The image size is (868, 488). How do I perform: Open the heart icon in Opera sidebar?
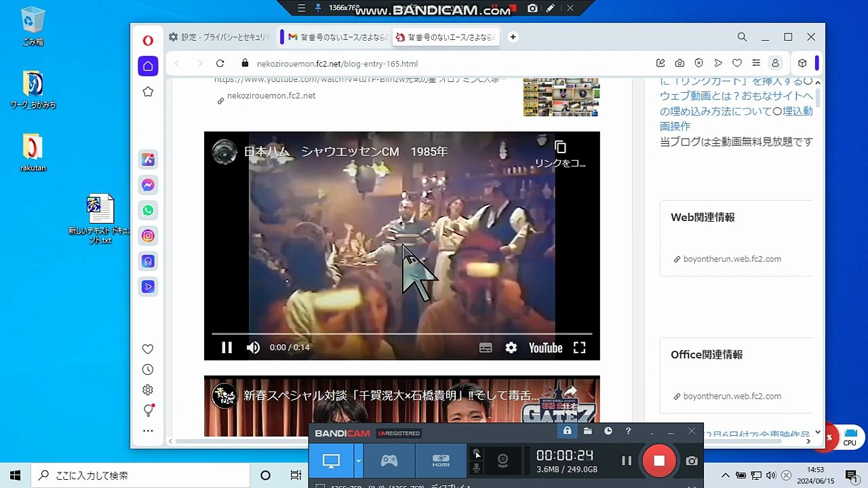pyautogui.click(x=148, y=349)
